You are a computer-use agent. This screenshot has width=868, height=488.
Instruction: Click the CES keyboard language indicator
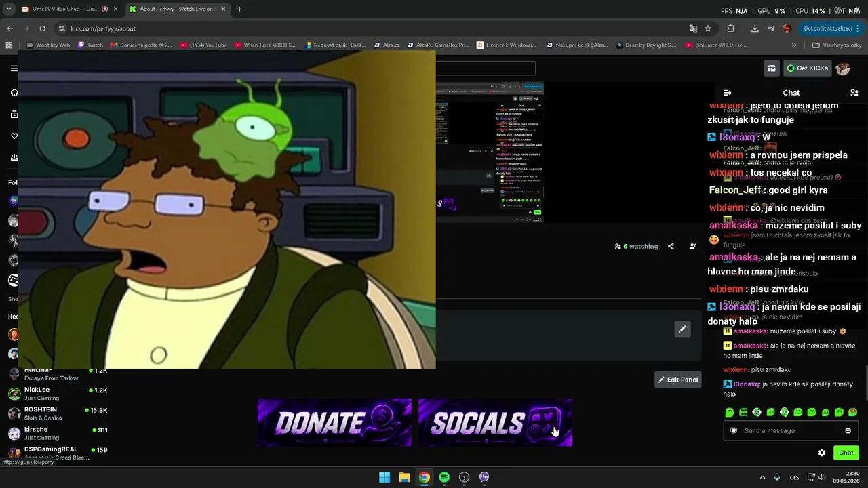[795, 477]
